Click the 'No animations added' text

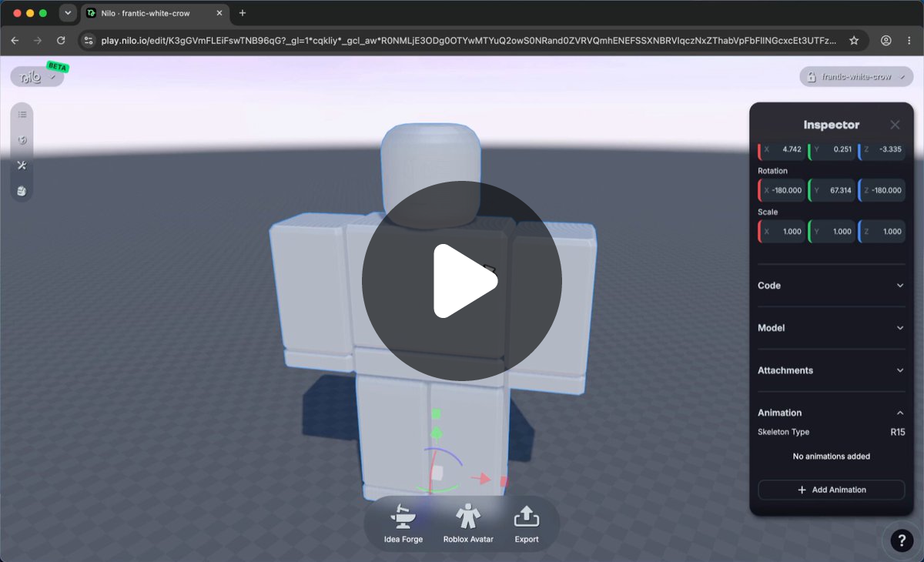[x=832, y=457]
